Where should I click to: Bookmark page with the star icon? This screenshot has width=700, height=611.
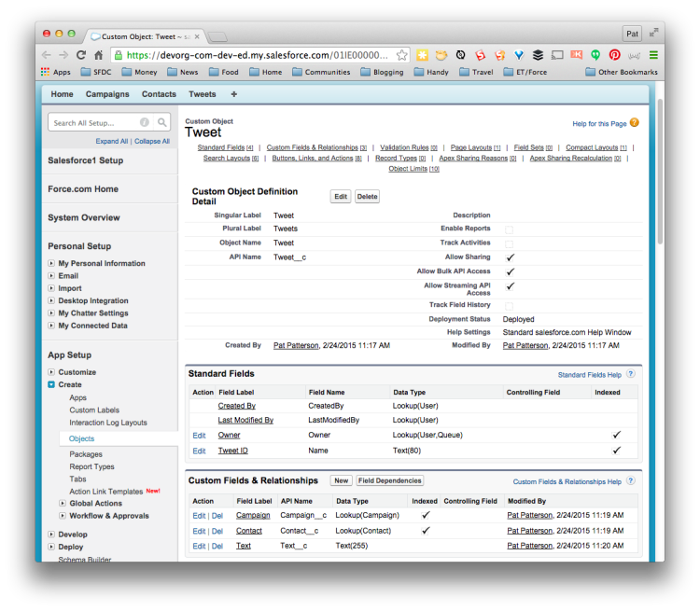click(x=401, y=55)
